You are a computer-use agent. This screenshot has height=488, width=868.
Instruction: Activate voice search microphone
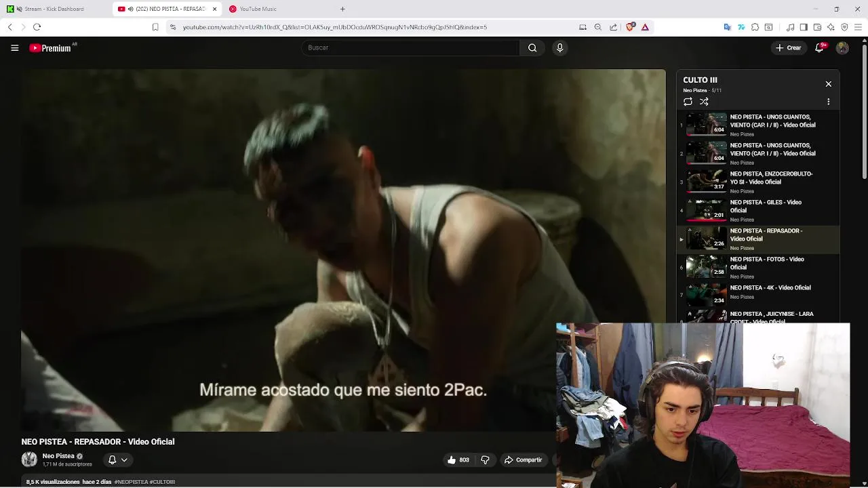coord(559,47)
